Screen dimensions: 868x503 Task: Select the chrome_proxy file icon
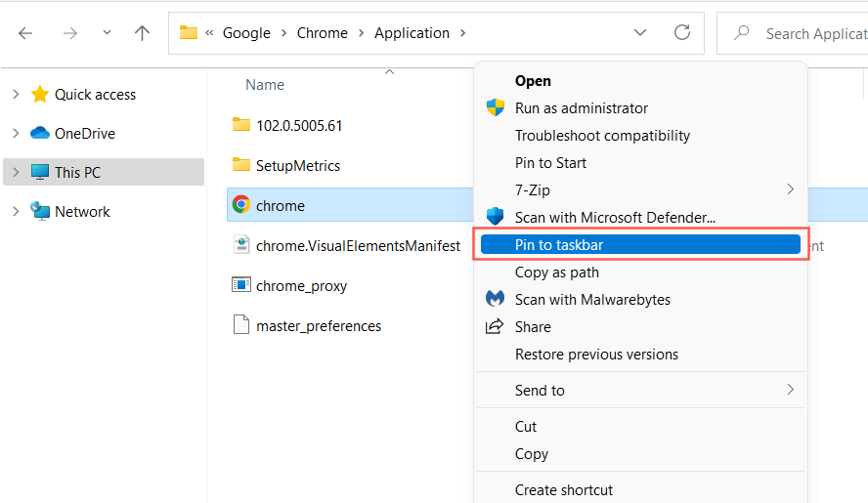(241, 285)
